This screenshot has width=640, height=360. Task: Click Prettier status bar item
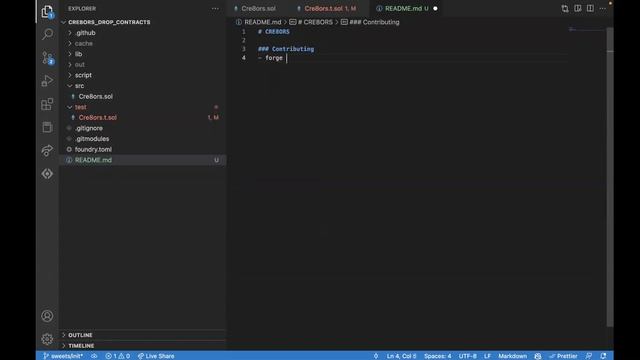pyautogui.click(x=563, y=356)
